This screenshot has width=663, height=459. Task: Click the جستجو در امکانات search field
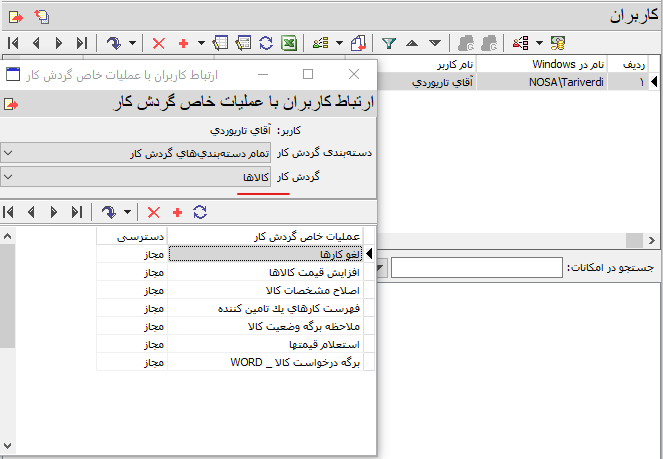point(476,268)
